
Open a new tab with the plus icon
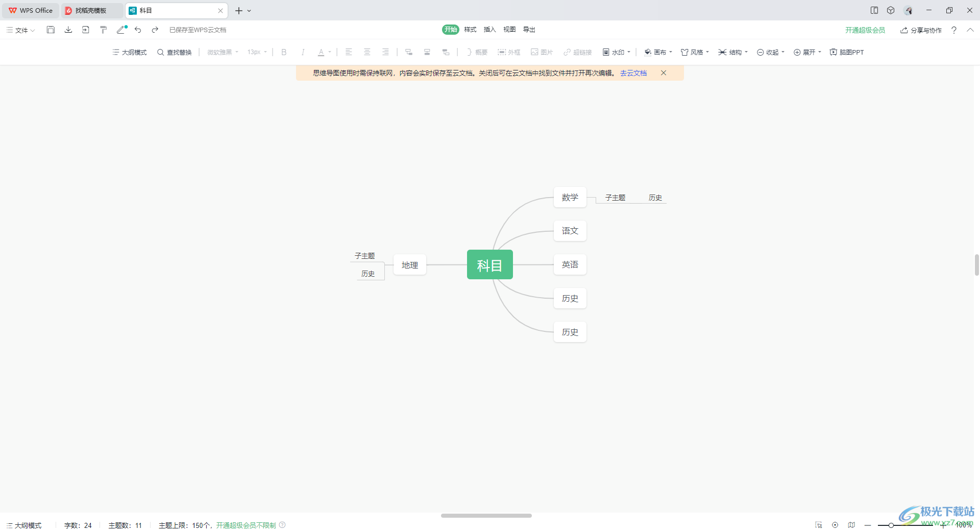click(x=238, y=10)
